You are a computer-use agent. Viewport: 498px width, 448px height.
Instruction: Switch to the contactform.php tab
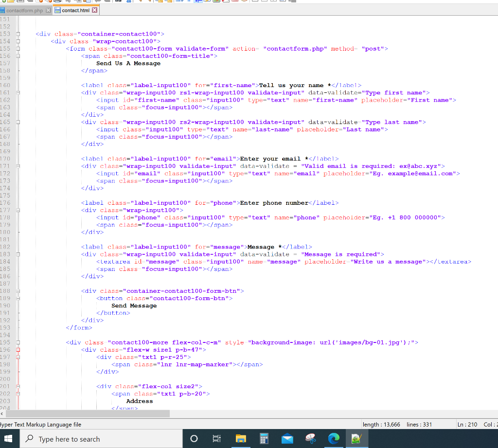click(x=24, y=11)
